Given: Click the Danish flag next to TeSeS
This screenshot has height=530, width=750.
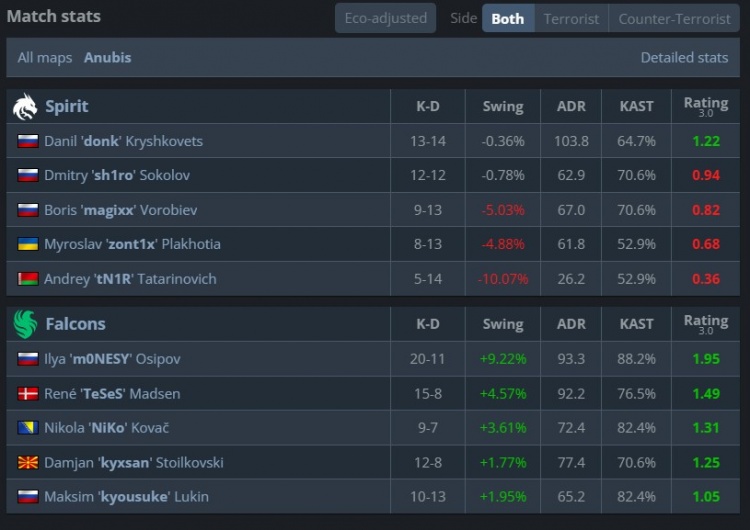Looking at the screenshot, I should [28, 393].
